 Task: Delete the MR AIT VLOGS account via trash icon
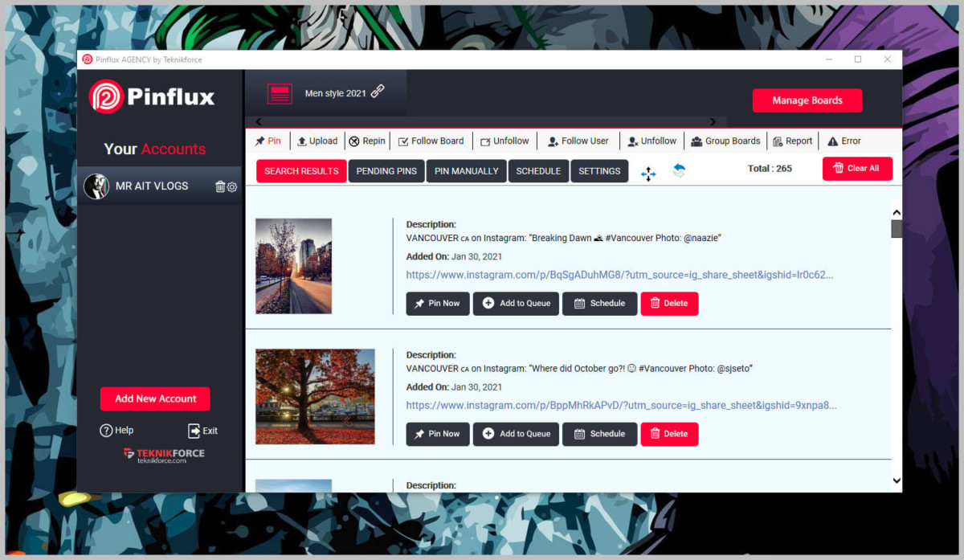tap(220, 186)
